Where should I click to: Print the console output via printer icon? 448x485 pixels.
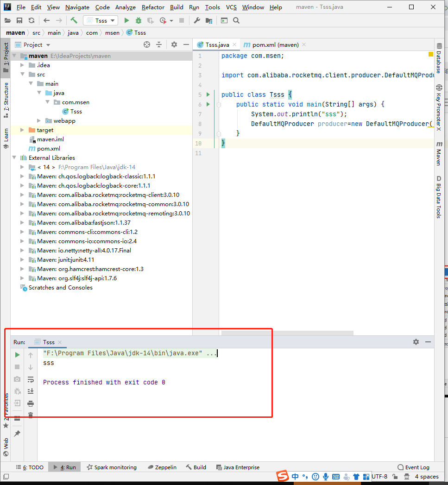[x=31, y=403]
